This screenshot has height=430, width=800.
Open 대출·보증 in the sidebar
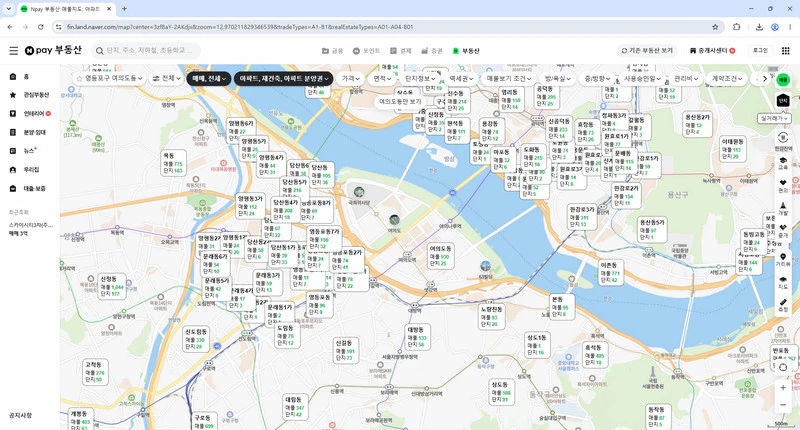pyautogui.click(x=28, y=188)
